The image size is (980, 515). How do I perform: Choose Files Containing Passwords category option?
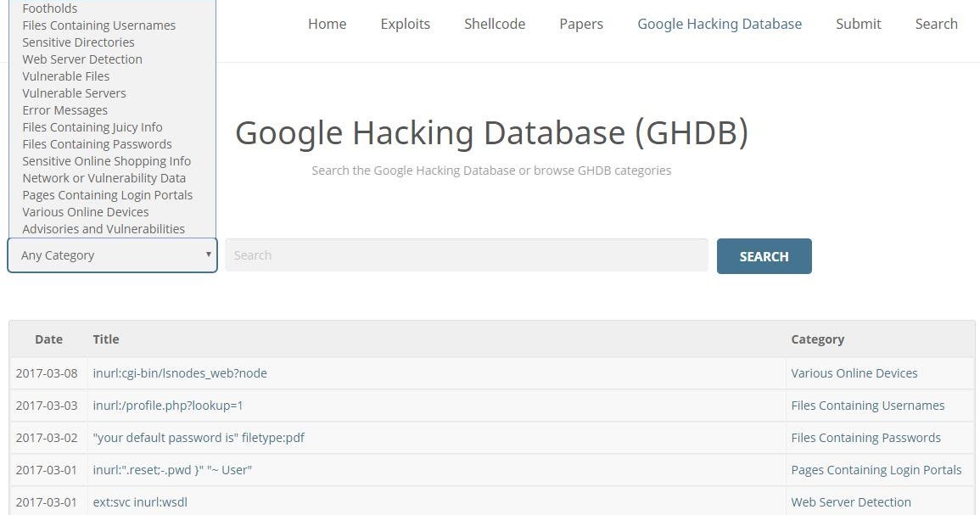(96, 143)
